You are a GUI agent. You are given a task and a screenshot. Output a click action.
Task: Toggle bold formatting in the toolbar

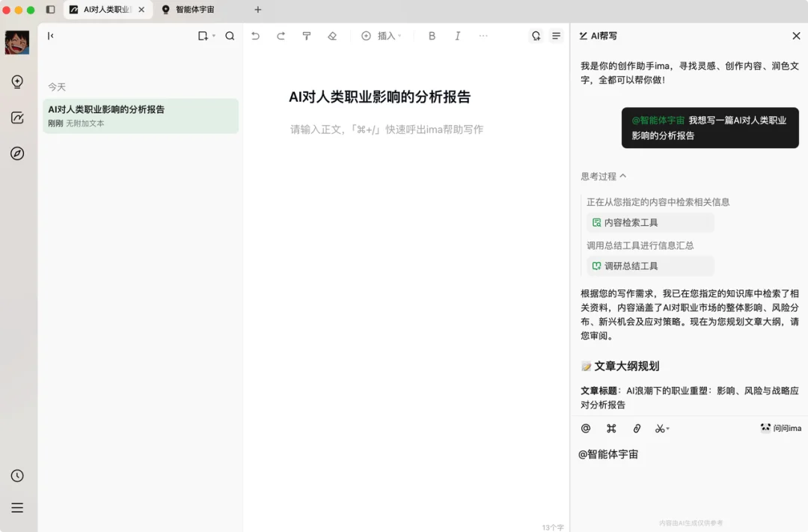pos(432,35)
